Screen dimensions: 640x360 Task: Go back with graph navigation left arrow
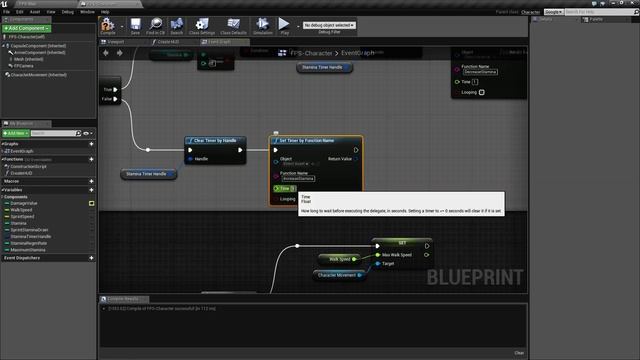pyautogui.click(x=106, y=53)
